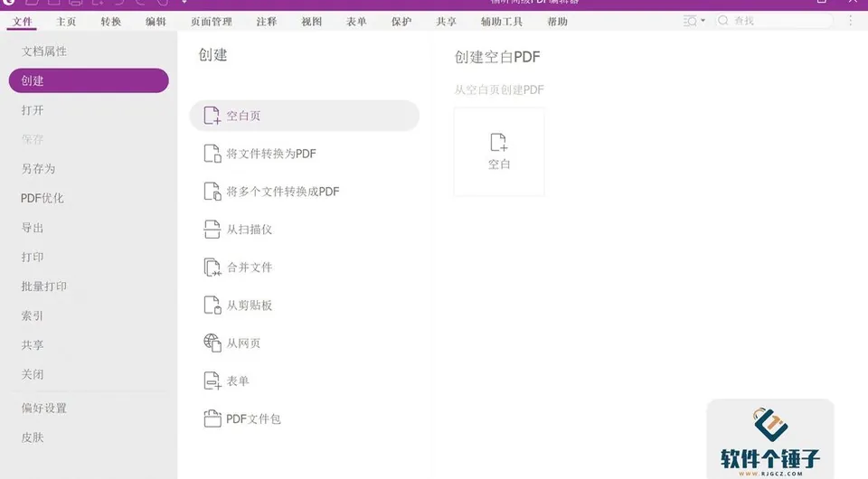Viewport: 868px width, 479px height.
Task: Click the search magnifier icon in the top bar
Action: pos(723,21)
